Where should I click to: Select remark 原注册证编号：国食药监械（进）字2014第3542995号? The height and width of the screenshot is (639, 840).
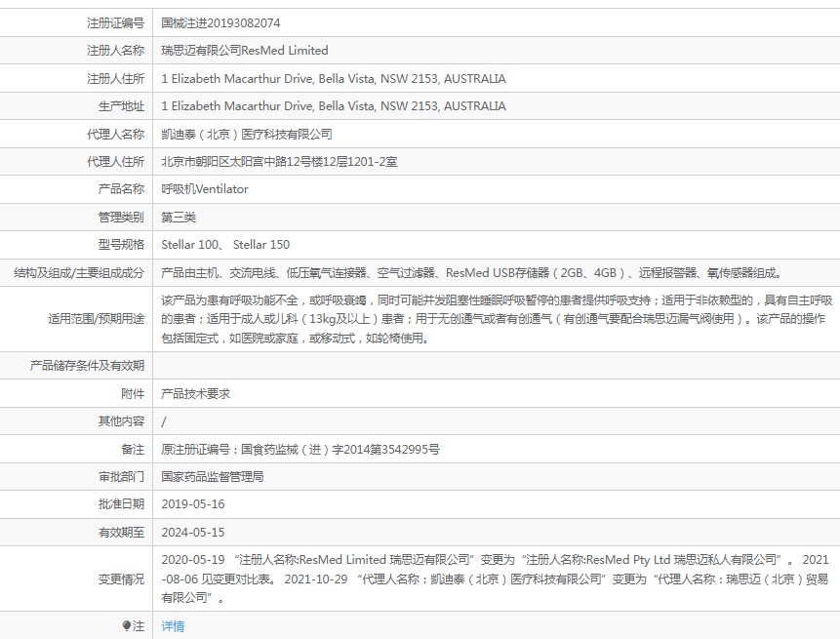(300, 450)
